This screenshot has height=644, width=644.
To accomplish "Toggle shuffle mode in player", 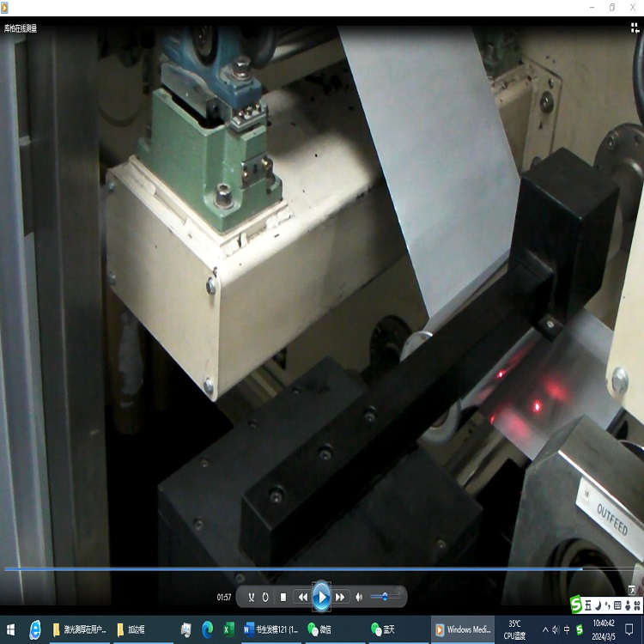I will tap(252, 597).
